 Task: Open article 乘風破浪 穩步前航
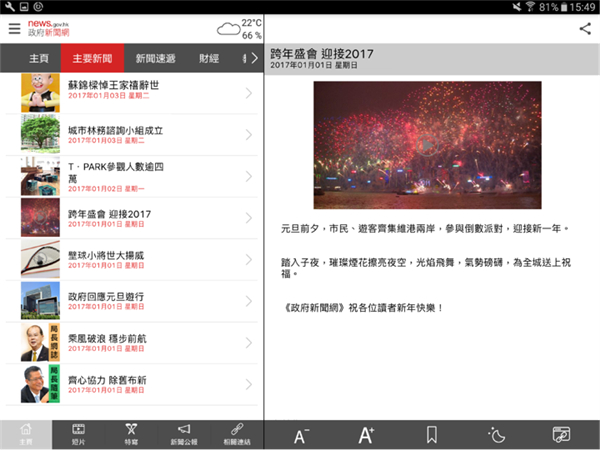pos(132,343)
